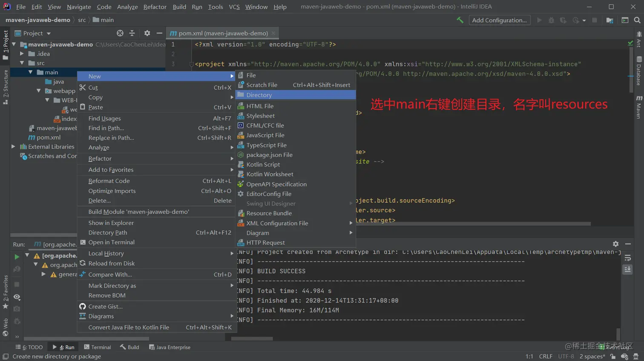This screenshot has height=361, width=644.
Task: Choose Resource Bundle in New submenu
Action: point(296,213)
